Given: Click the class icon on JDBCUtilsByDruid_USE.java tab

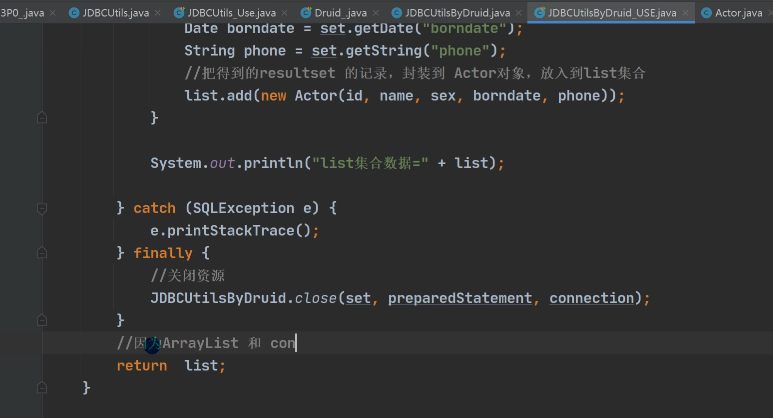Looking at the screenshot, I should click(540, 13).
